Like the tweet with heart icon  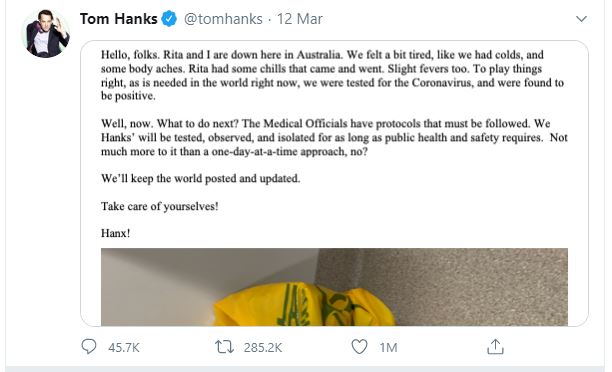pyautogui.click(x=359, y=347)
